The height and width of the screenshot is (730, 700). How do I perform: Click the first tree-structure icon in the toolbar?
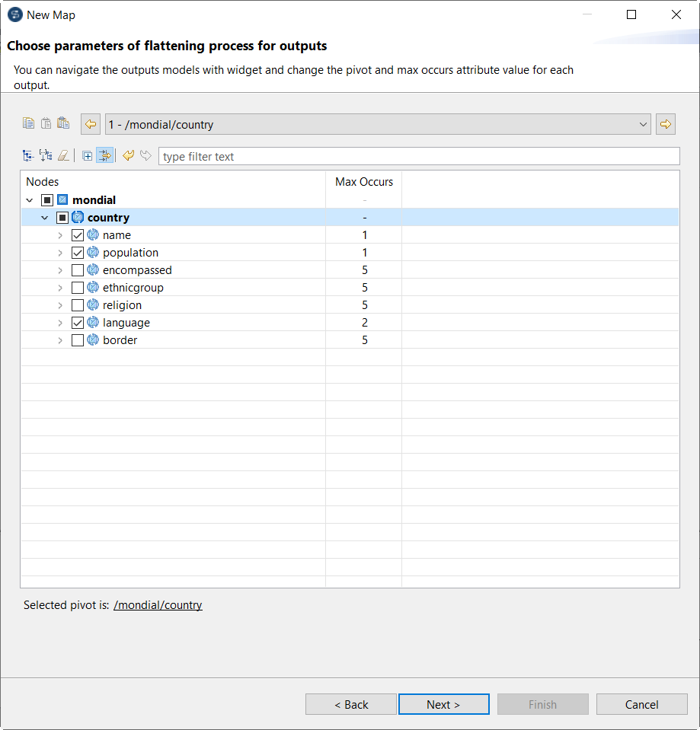(28, 156)
